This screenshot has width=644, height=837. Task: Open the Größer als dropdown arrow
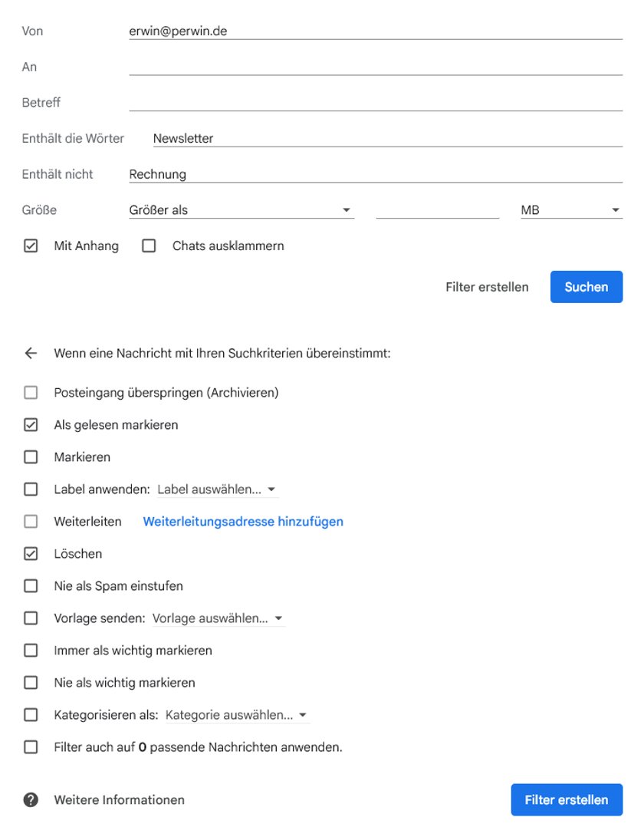[347, 209]
